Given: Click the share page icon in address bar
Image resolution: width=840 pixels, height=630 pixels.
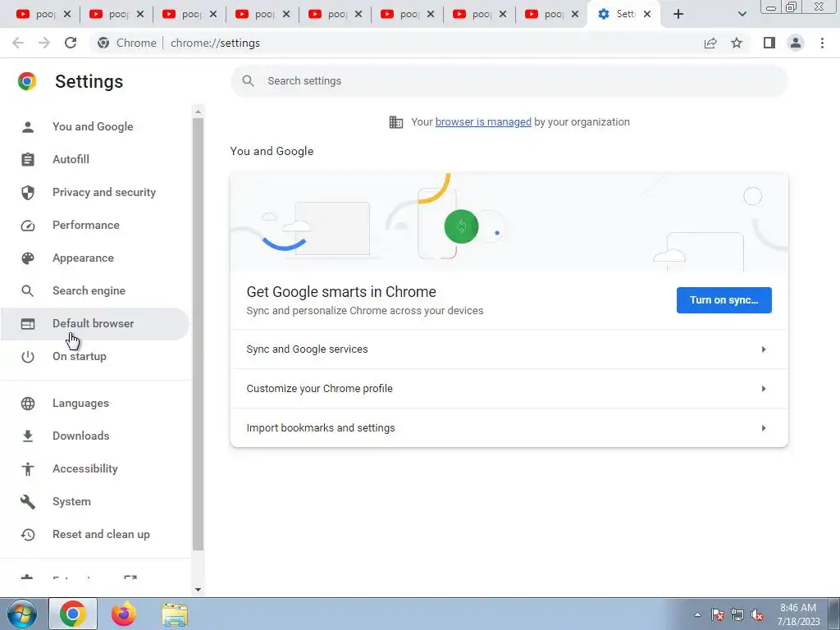Looking at the screenshot, I should pos(710,43).
